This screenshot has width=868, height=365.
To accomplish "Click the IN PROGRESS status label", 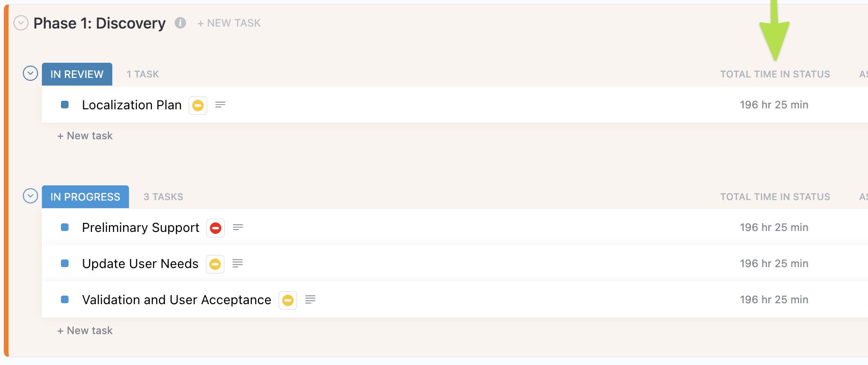I will point(85,197).
